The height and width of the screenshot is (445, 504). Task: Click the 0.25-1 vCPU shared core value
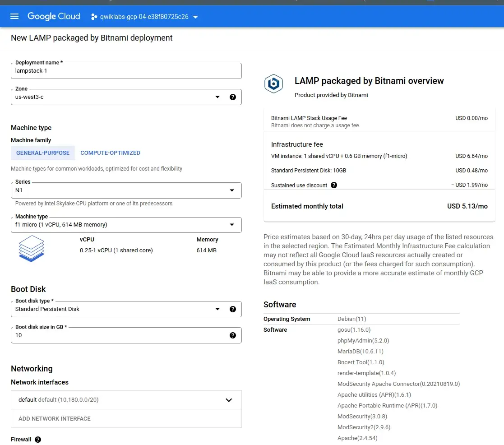pos(116,250)
